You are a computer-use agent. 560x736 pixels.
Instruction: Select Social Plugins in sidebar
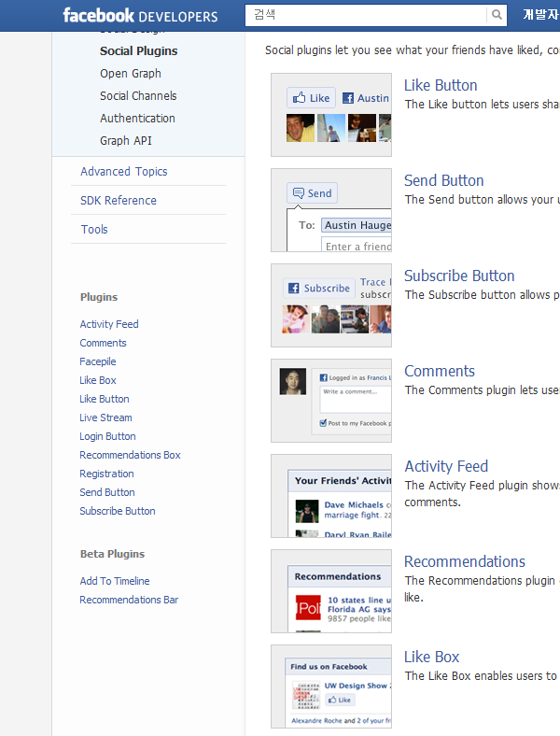click(139, 51)
